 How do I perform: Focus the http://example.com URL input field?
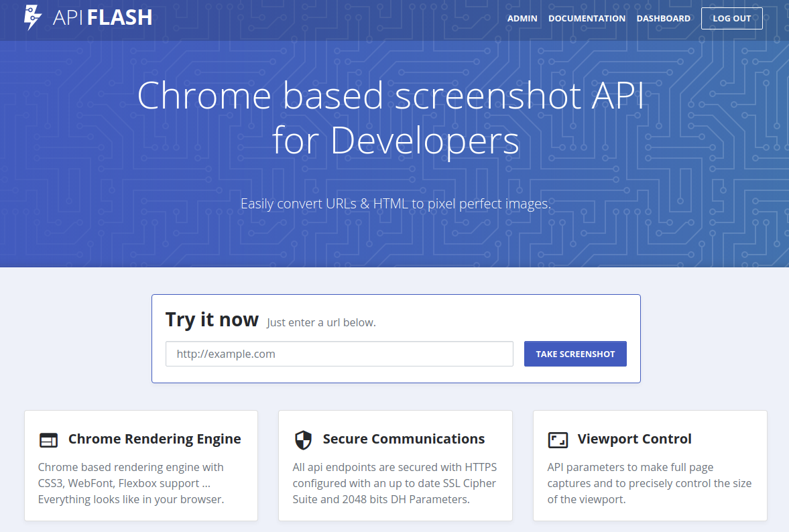[339, 354]
